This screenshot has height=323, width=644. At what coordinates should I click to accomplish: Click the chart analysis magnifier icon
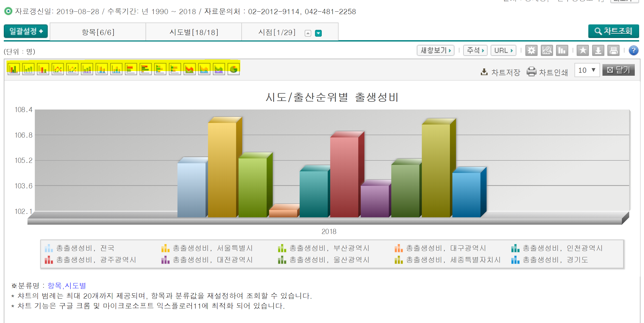547,50
